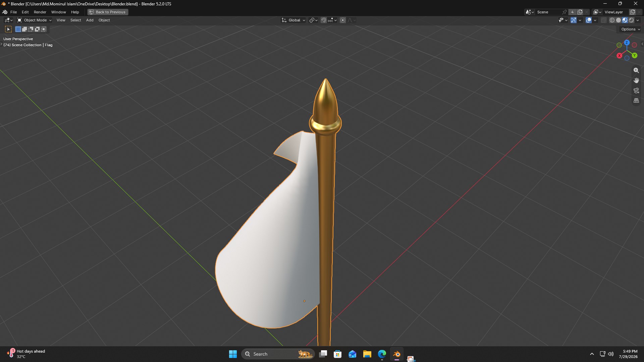Open the transform pivot point dropdown

(x=313, y=20)
